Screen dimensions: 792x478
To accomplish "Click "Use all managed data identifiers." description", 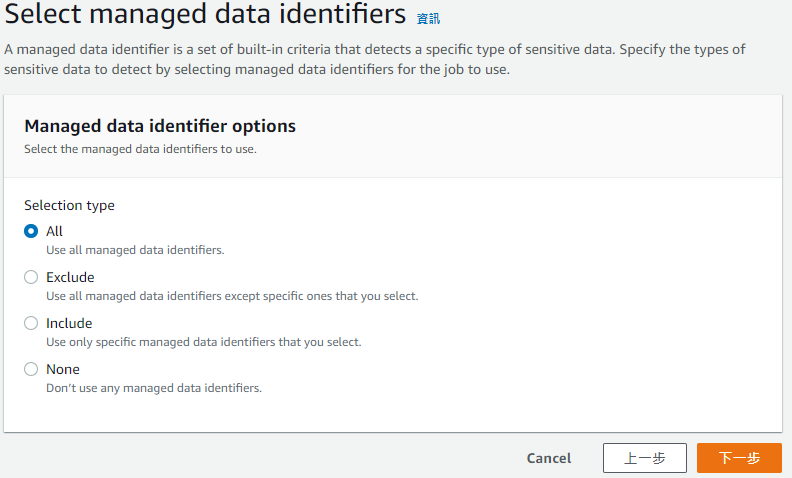I will 135,250.
